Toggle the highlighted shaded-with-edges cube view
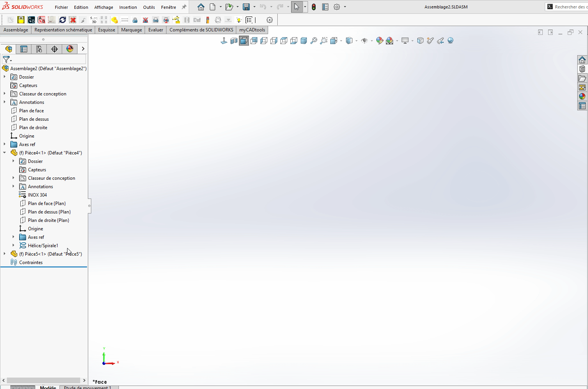 click(244, 41)
